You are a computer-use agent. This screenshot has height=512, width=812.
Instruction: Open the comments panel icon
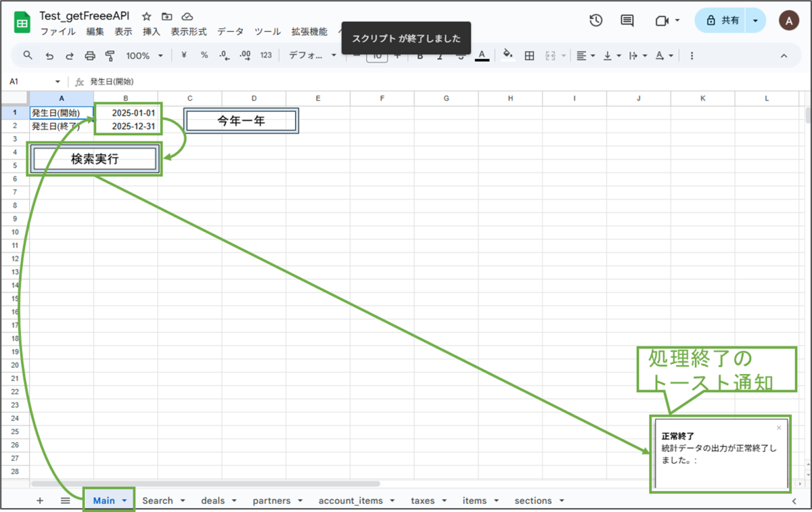[x=627, y=20]
